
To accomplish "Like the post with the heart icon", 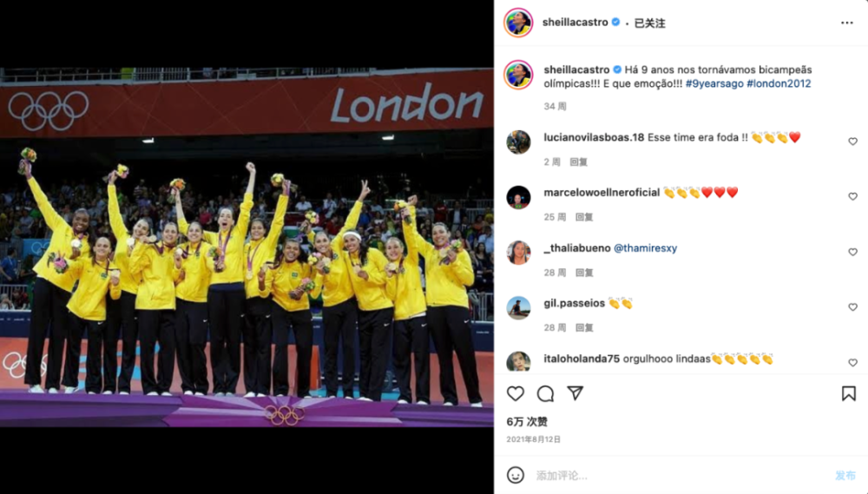I will coord(516,394).
